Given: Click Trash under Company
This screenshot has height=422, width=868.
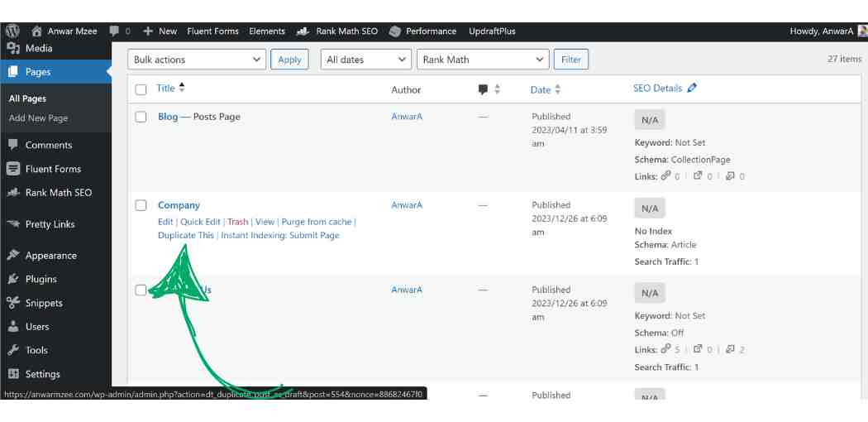Looking at the screenshot, I should 237,222.
